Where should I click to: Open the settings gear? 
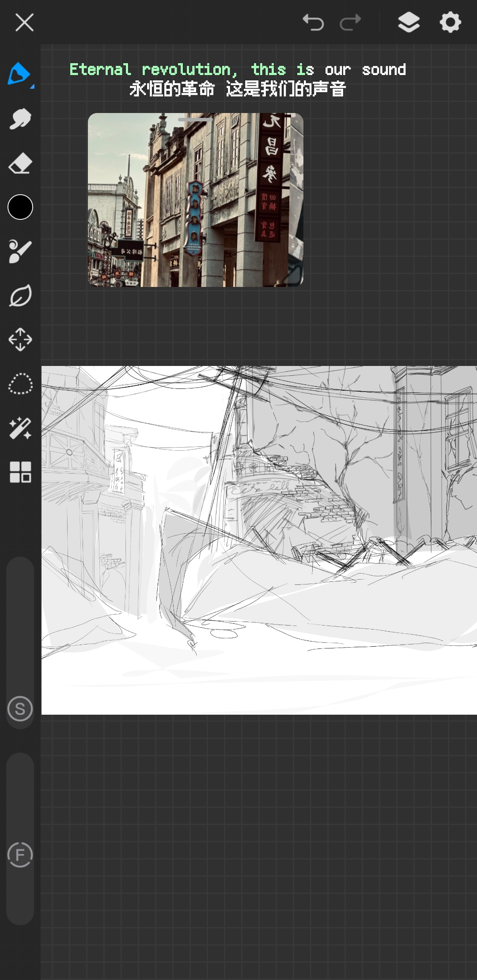(x=450, y=23)
